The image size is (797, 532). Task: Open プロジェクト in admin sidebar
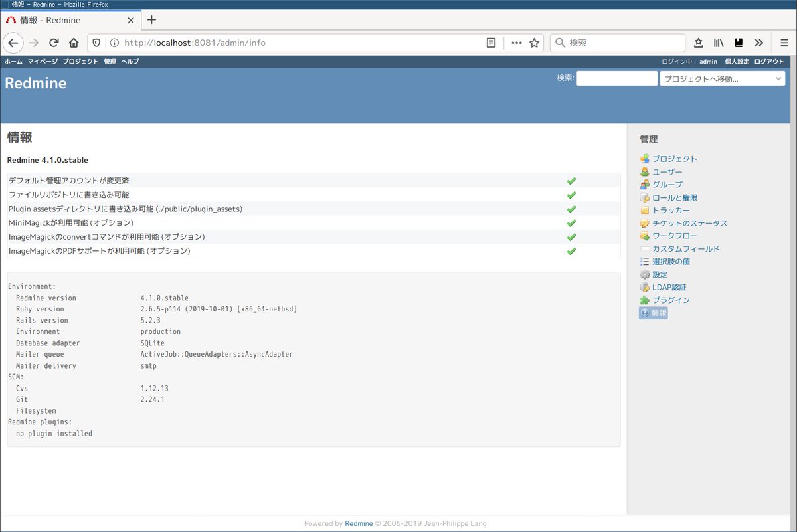tap(675, 159)
